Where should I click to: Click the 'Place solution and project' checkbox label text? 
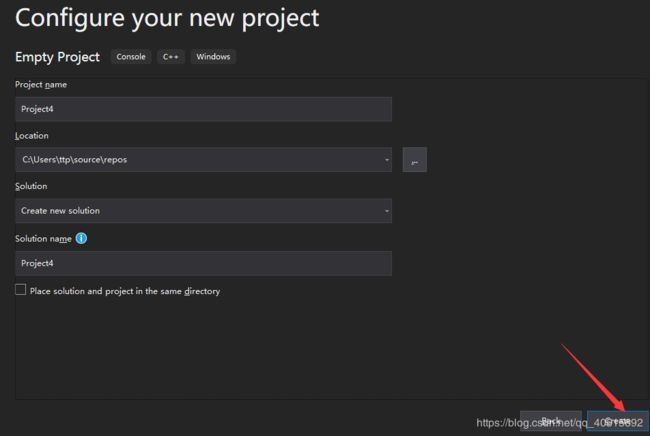[125, 291]
